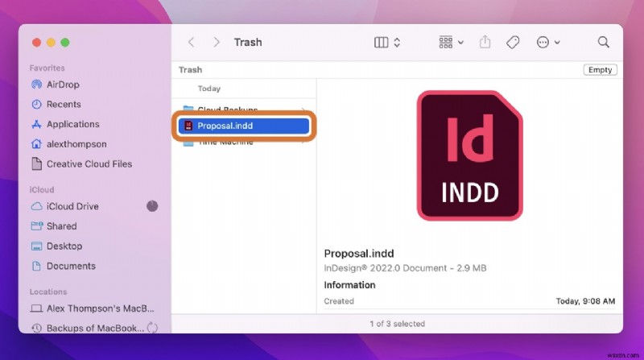Click the iCloud section header
Image resolution: width=644 pixels, height=360 pixels.
42,190
